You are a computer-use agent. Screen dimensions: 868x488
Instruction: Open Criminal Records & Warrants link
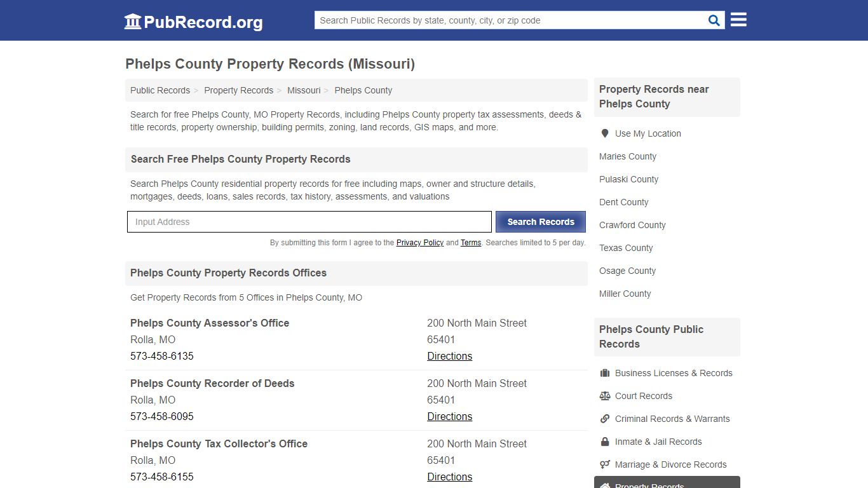(x=672, y=419)
